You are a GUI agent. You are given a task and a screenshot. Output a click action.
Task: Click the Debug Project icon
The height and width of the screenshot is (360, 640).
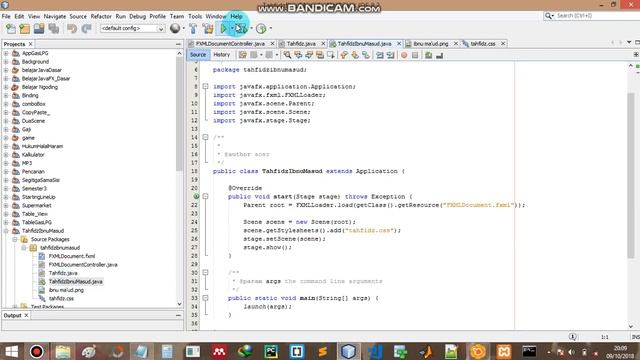(x=241, y=29)
